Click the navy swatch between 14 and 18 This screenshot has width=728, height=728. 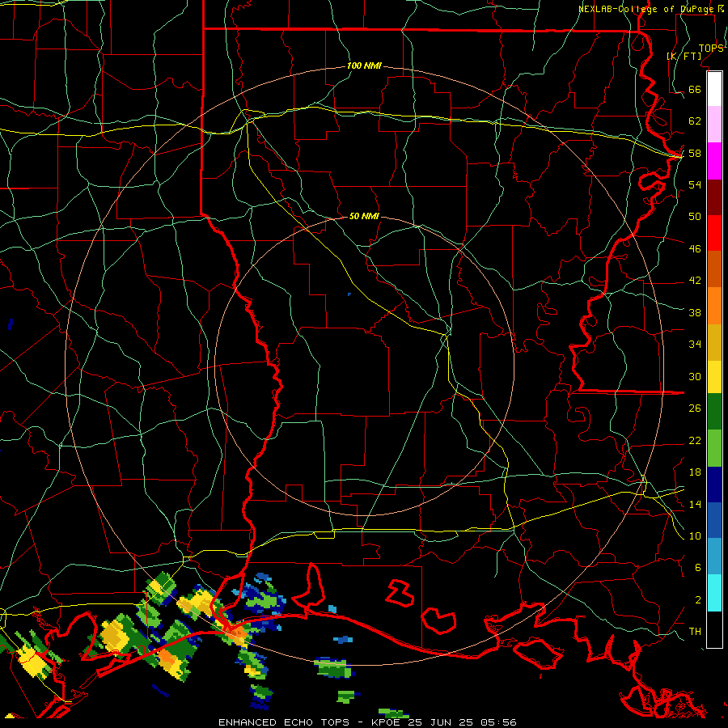(714, 485)
